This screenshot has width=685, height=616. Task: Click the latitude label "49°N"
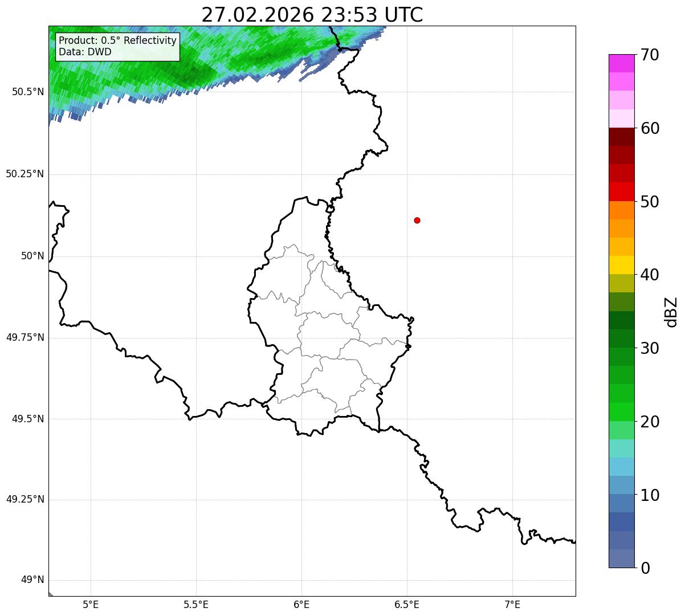[32, 580]
